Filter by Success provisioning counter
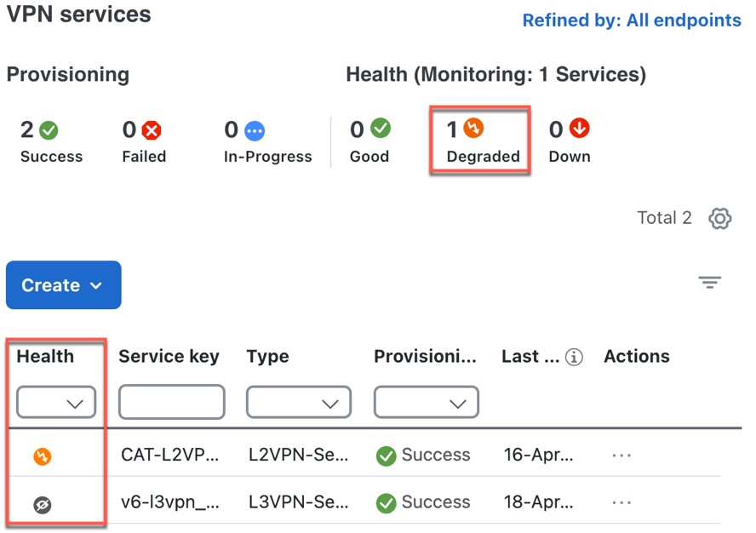This screenshot has height=533, width=756. (51, 142)
